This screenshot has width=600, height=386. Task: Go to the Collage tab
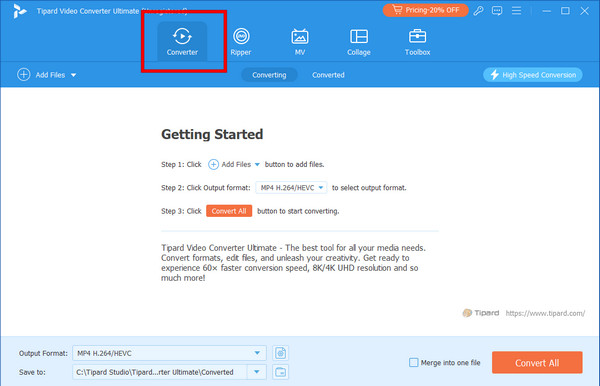[359, 41]
